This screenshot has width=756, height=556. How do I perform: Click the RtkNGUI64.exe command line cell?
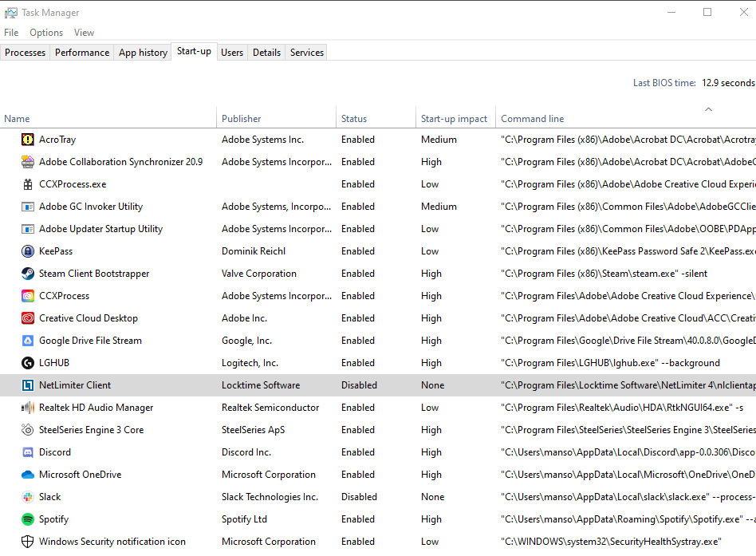pyautogui.click(x=622, y=408)
